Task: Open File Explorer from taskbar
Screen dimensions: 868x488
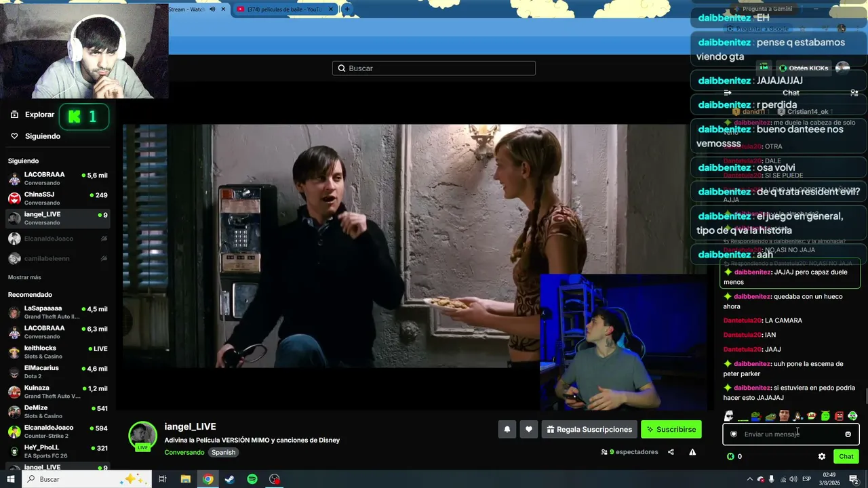Action: click(x=185, y=479)
